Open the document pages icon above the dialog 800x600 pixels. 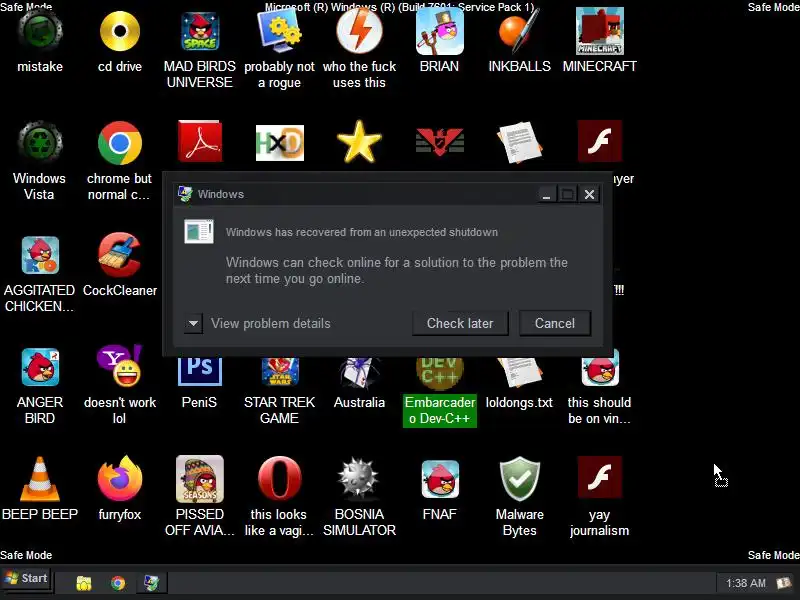pyautogui.click(x=519, y=142)
